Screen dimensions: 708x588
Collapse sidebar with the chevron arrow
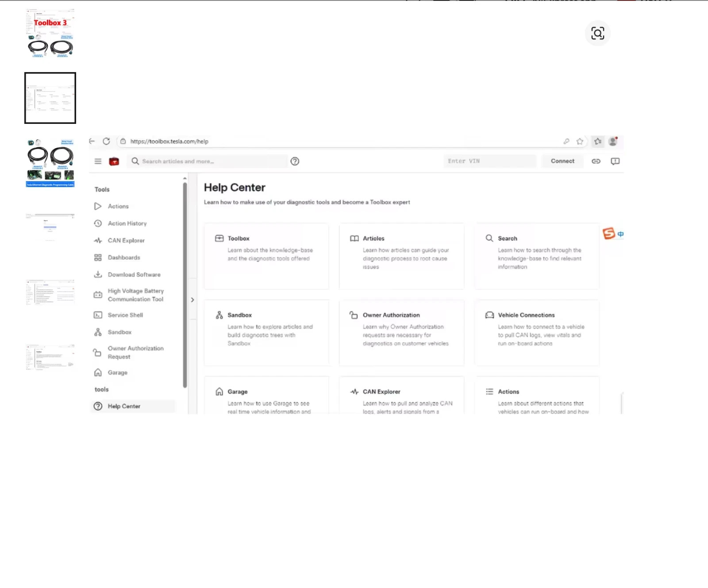pos(192,300)
